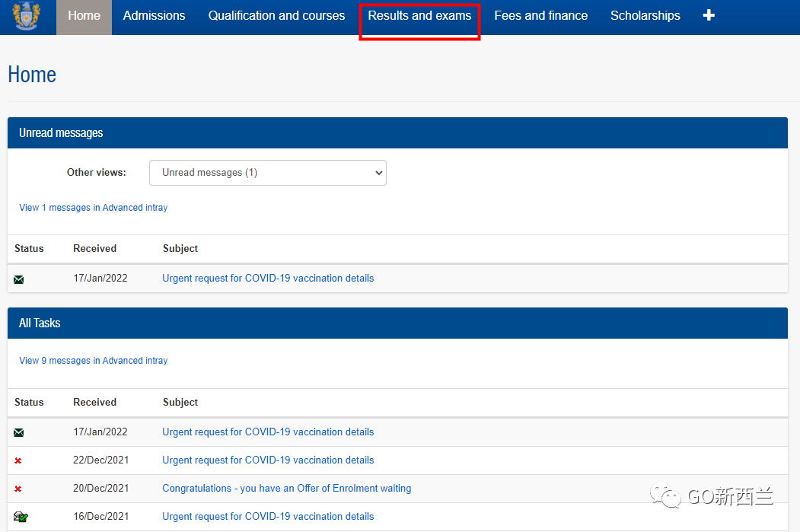Click Subject column header in All Tasks
800x532 pixels.
[180, 402]
